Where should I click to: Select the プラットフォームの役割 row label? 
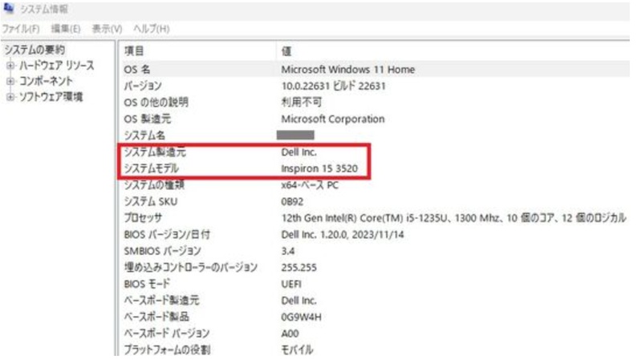[x=167, y=350]
